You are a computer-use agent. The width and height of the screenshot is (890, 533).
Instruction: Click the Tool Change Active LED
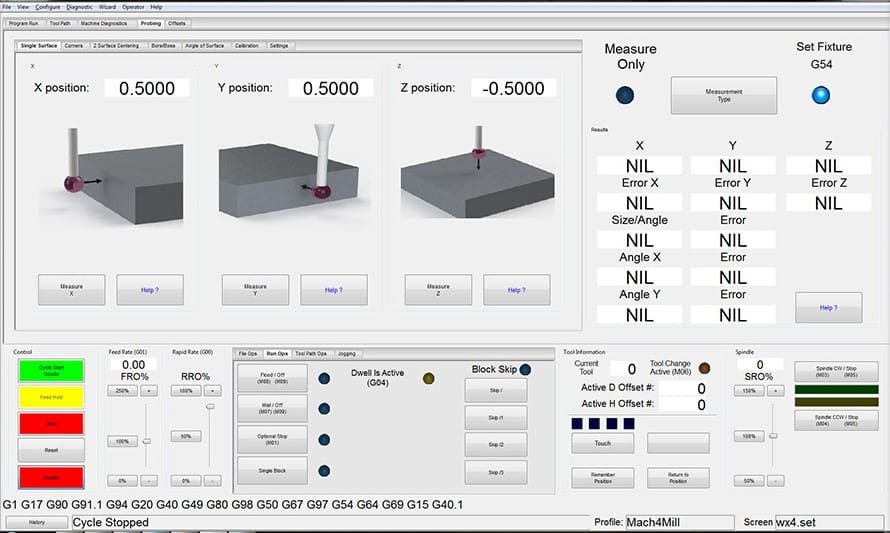click(x=704, y=368)
